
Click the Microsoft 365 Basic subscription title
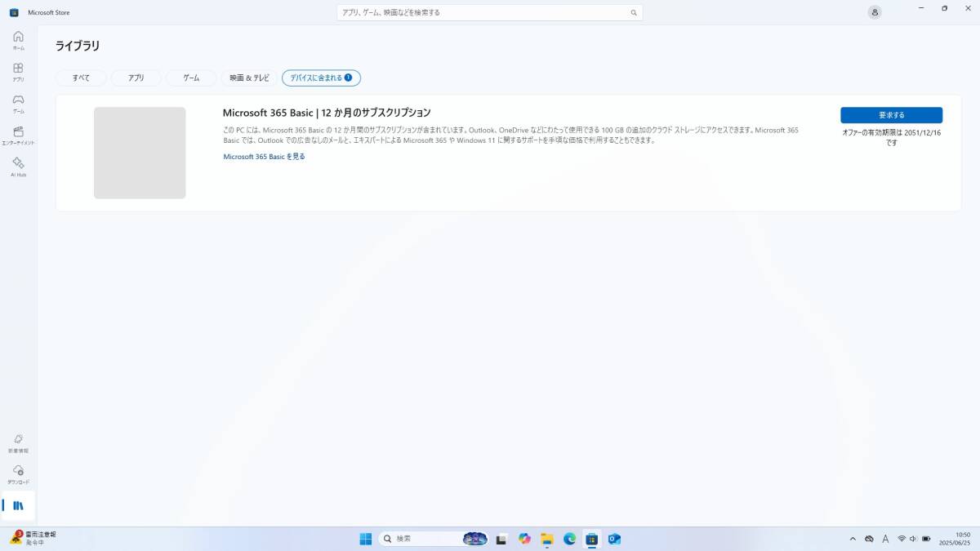click(x=327, y=113)
